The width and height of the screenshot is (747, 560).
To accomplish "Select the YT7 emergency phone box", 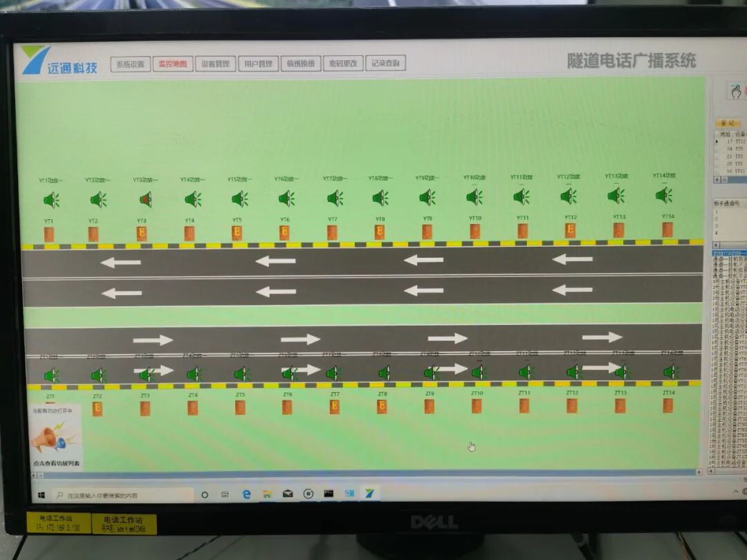I will pyautogui.click(x=332, y=232).
